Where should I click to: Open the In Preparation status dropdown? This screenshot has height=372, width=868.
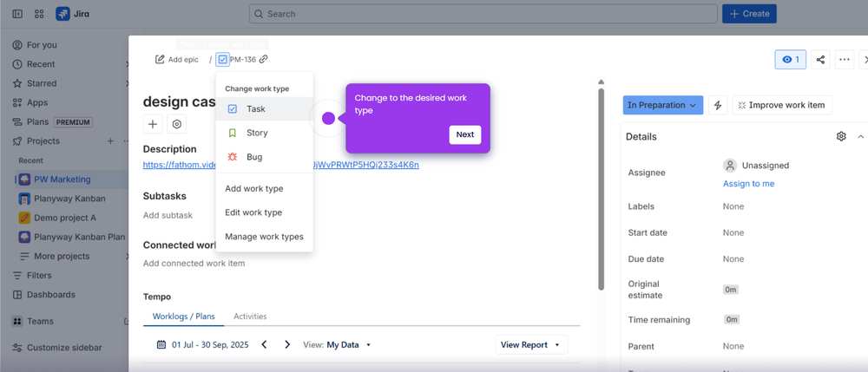[x=662, y=105]
